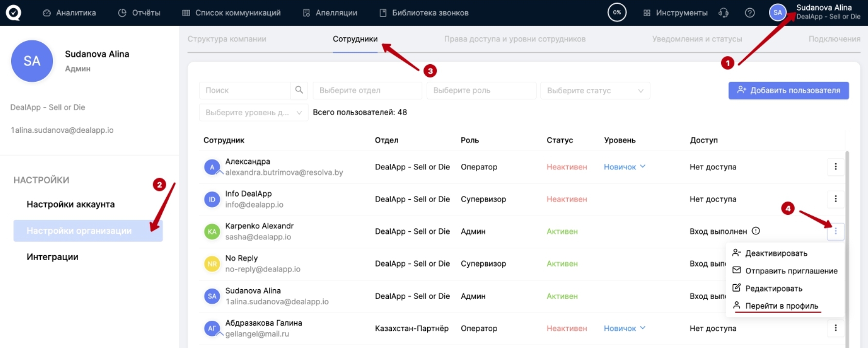
Task: Open the Выберите отдел selector
Action: pyautogui.click(x=367, y=90)
